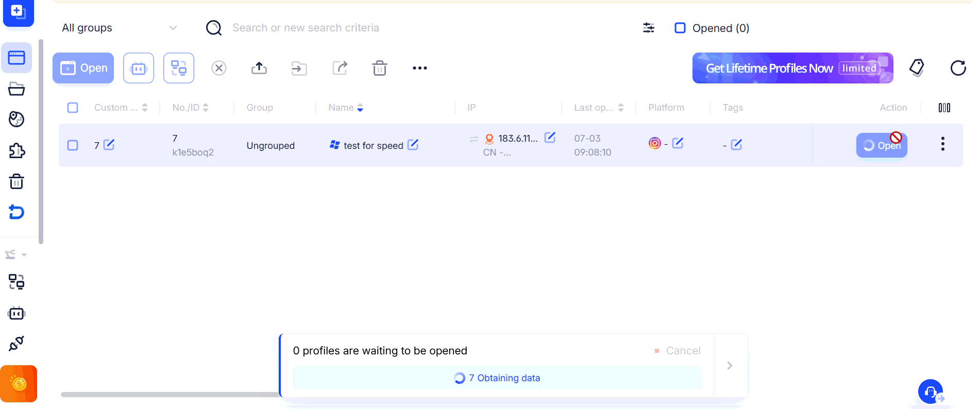This screenshot has height=409, width=980.
Task: Click the new profile plus icon
Action: (18, 12)
